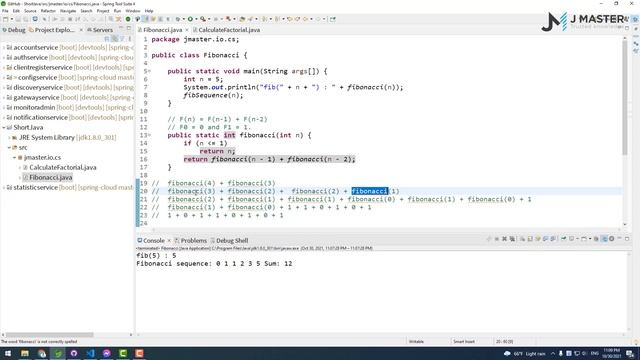Switch to the Debug Shell tab

229,240
